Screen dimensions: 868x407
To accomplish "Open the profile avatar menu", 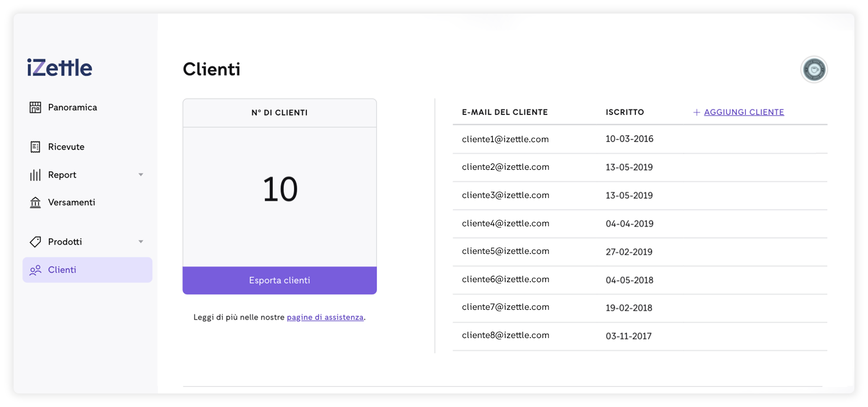I will 814,69.
